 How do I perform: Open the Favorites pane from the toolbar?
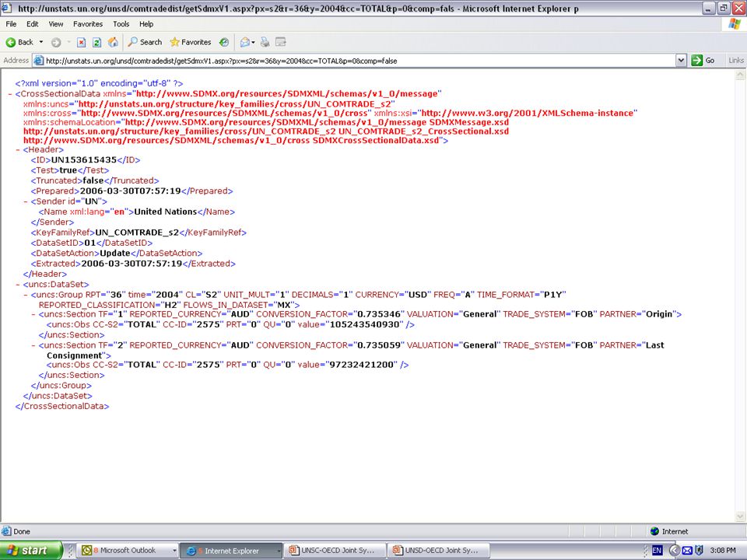(x=191, y=42)
